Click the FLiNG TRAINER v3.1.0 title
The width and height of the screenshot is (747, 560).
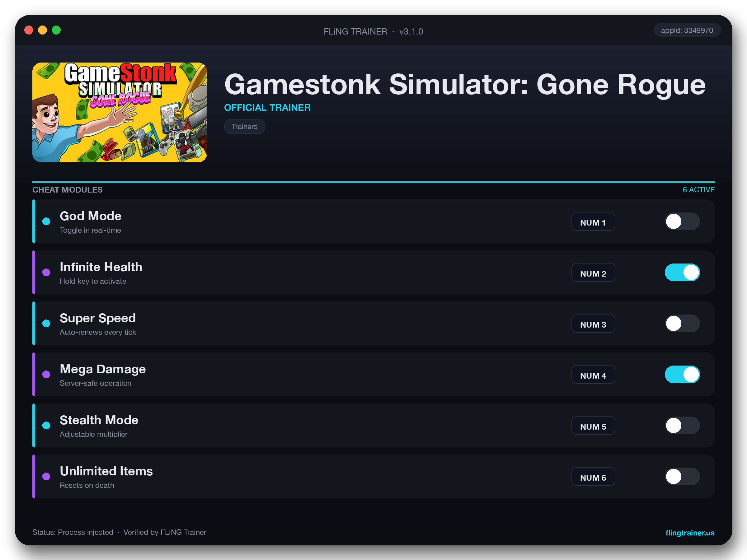[x=373, y=31]
